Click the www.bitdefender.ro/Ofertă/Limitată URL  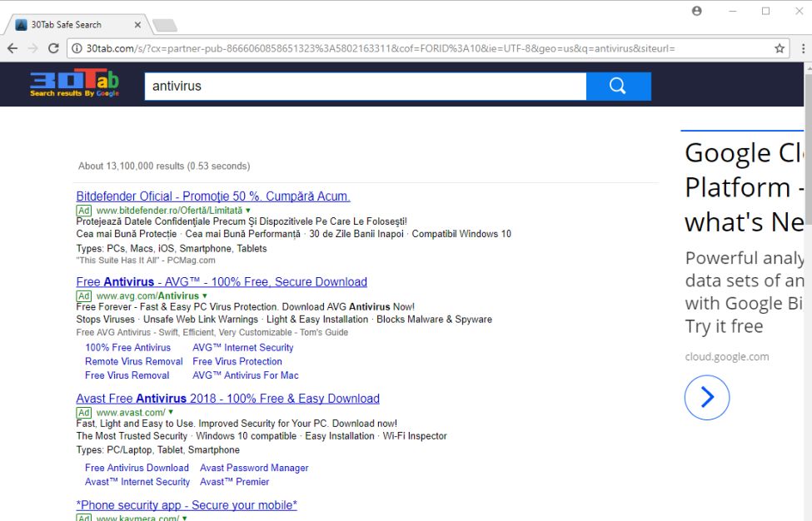point(169,211)
